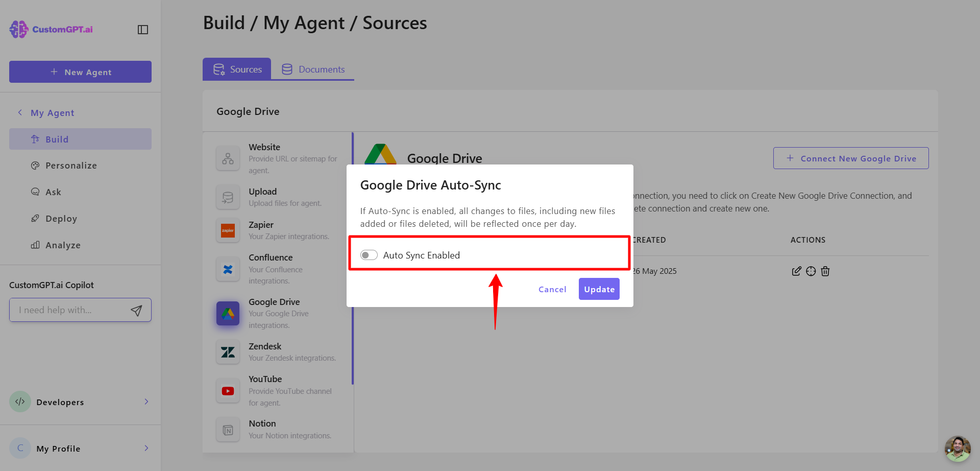The height and width of the screenshot is (471, 980).
Task: Click the Zendesk source title
Action: coord(265,346)
